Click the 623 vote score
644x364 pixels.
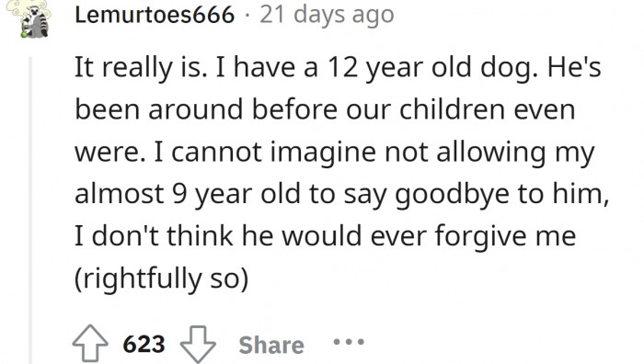[x=144, y=344]
